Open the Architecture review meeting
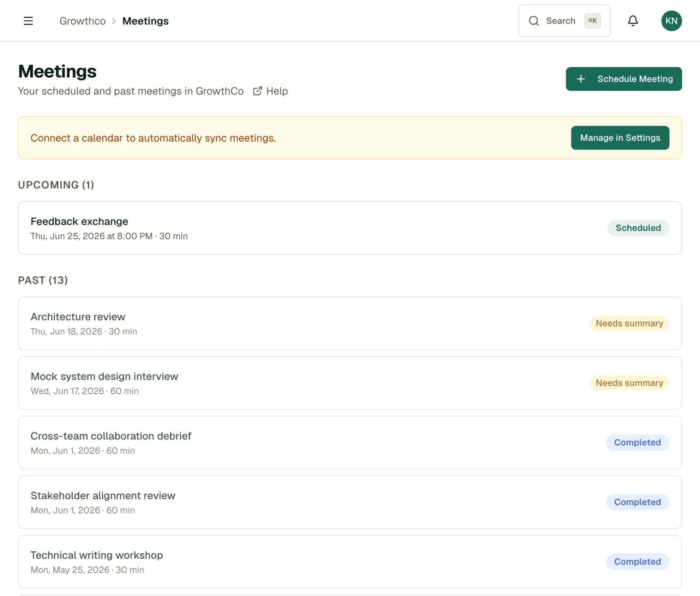700x596 pixels. click(x=350, y=323)
